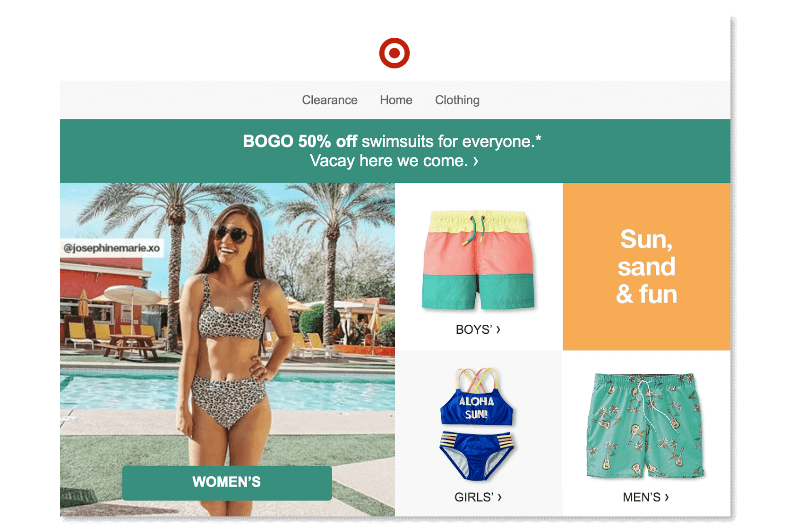This screenshot has height=532, width=789.
Task: Click the Target bullseye logo
Action: click(x=394, y=53)
